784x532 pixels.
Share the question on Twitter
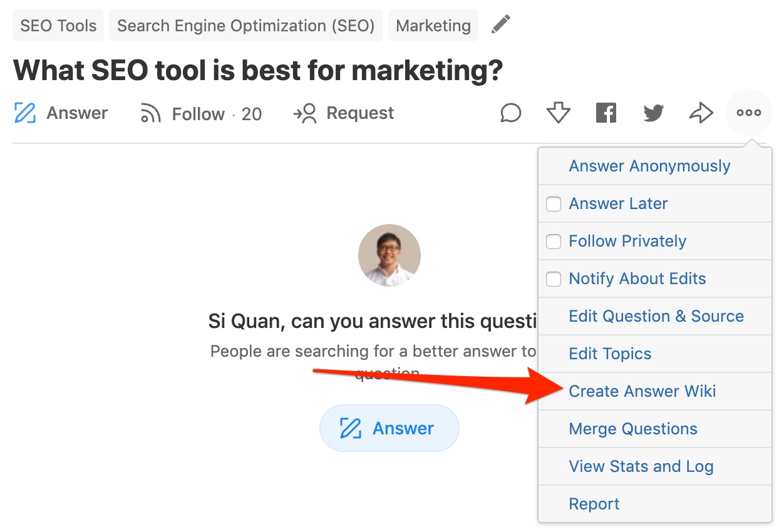click(653, 113)
